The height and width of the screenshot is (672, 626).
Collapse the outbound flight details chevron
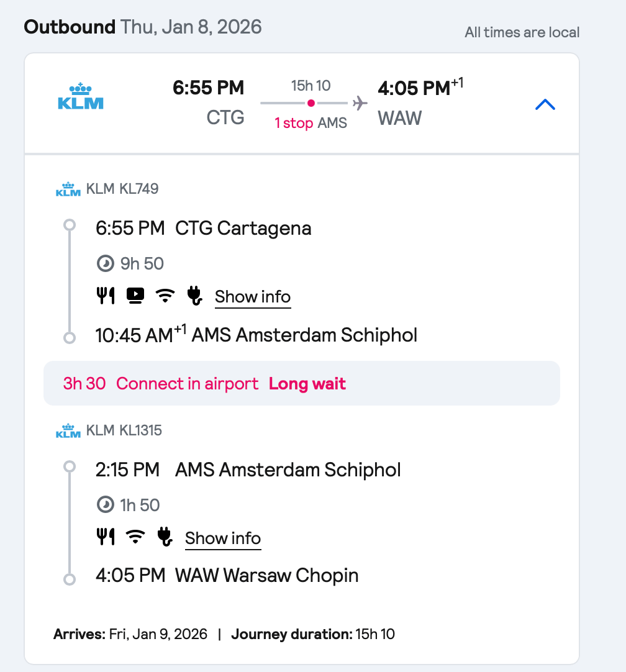tap(545, 104)
